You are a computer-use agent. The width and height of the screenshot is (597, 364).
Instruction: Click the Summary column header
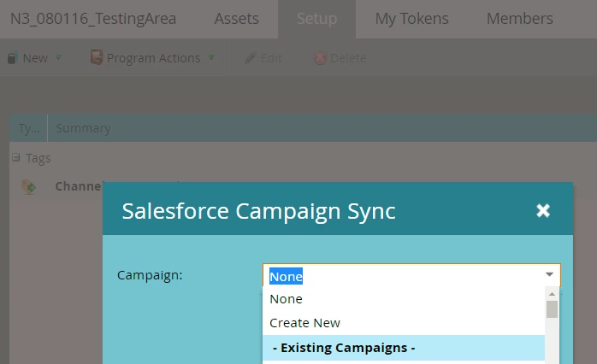[83, 128]
